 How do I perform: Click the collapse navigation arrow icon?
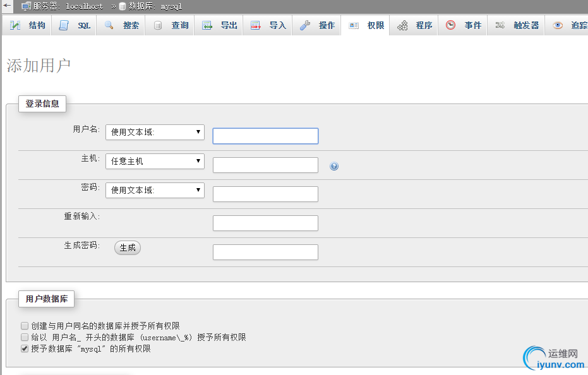[7, 6]
